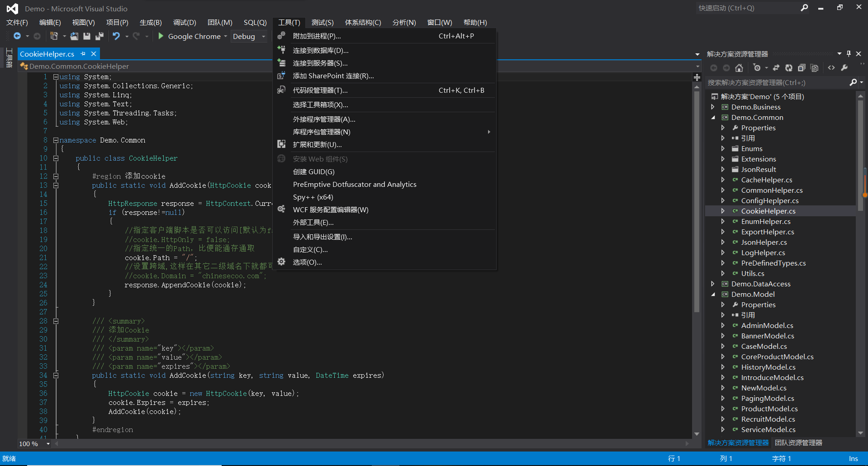Collapse the namespace Demo.Common code outline
Screen dimensions: 868x466
click(x=56, y=140)
